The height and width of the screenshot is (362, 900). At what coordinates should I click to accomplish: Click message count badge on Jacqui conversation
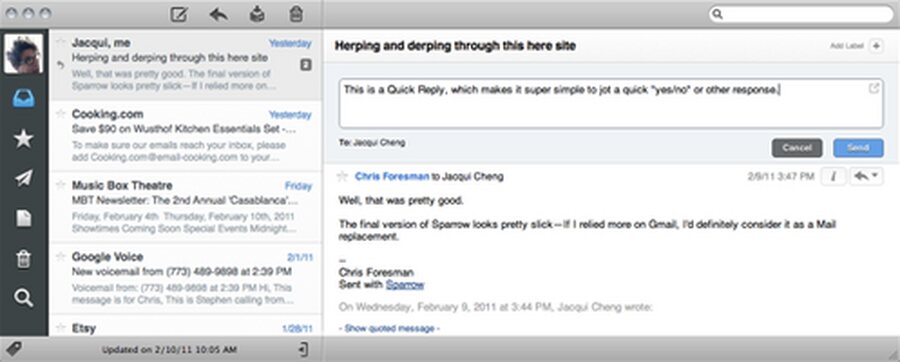point(306,65)
